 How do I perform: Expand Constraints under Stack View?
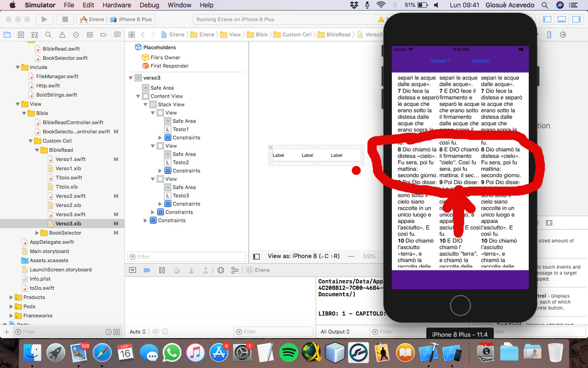tap(153, 212)
